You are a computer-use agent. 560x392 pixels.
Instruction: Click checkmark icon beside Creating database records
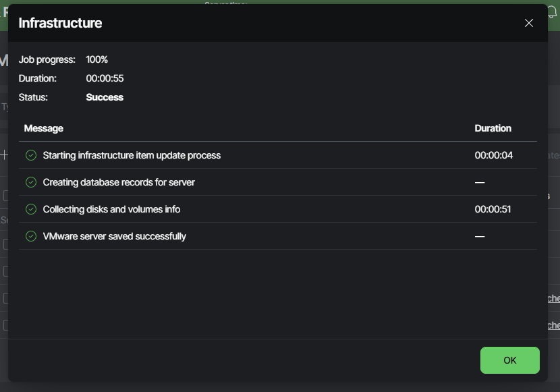tap(31, 182)
